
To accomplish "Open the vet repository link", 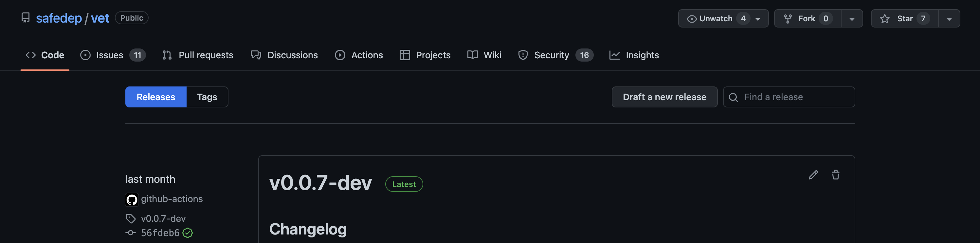I will [x=100, y=18].
